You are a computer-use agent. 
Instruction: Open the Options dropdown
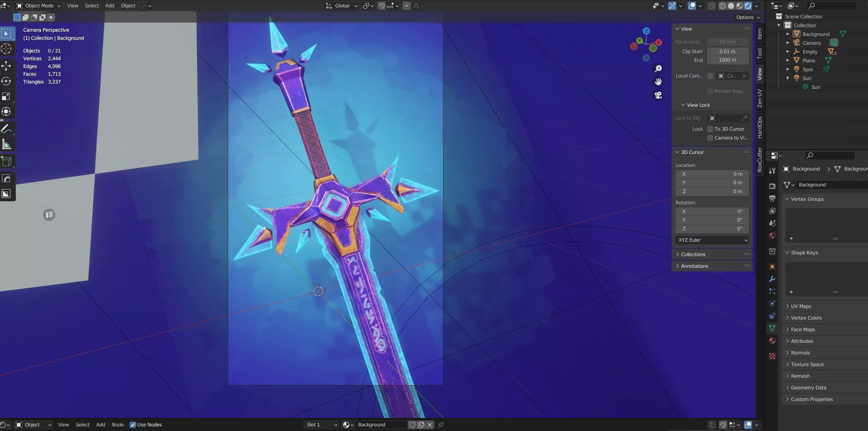[748, 17]
